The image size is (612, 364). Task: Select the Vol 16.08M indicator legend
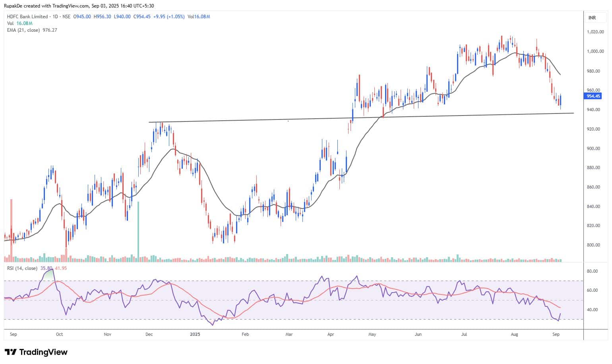pos(19,23)
